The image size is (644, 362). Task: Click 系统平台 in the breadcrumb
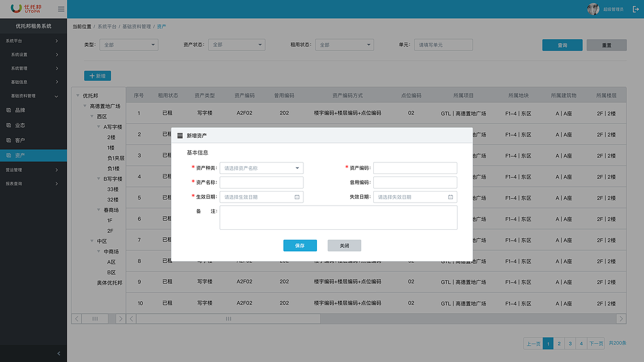pyautogui.click(x=107, y=26)
